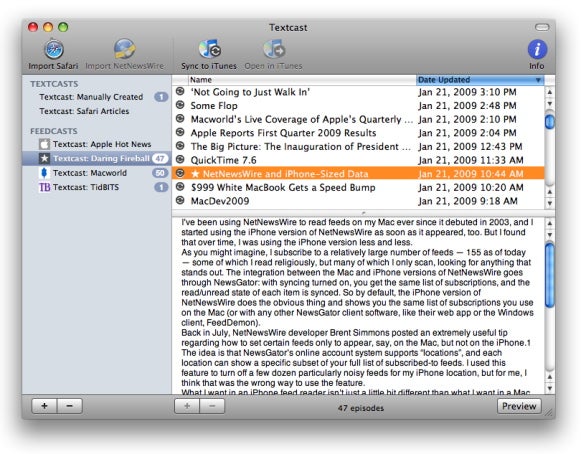Remove textcast with sidebar minus button

click(x=70, y=406)
